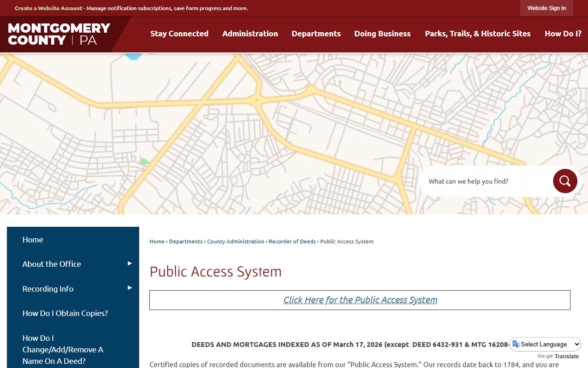Image resolution: width=588 pixels, height=368 pixels.
Task: Open the Stay Connected menu
Action: coord(179,34)
